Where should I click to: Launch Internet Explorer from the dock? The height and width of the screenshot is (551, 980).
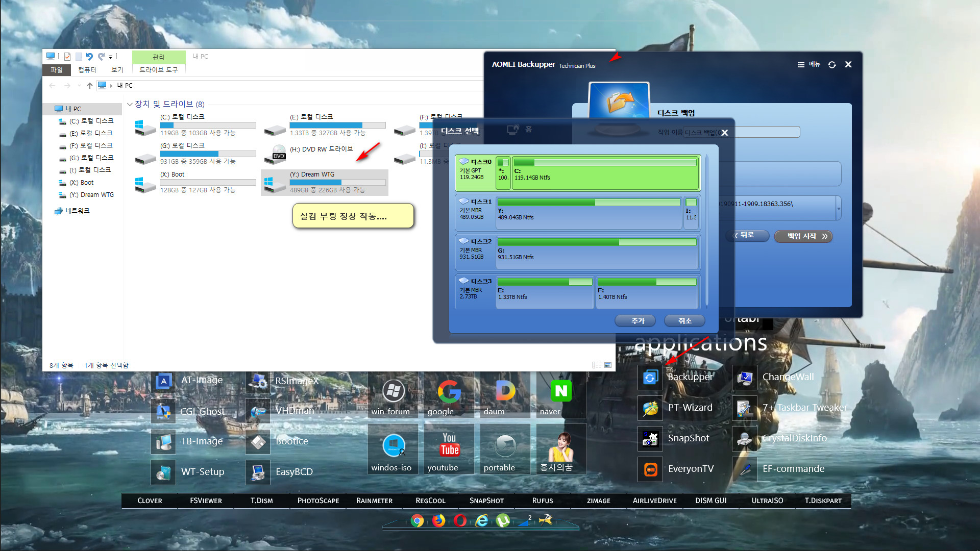481,520
